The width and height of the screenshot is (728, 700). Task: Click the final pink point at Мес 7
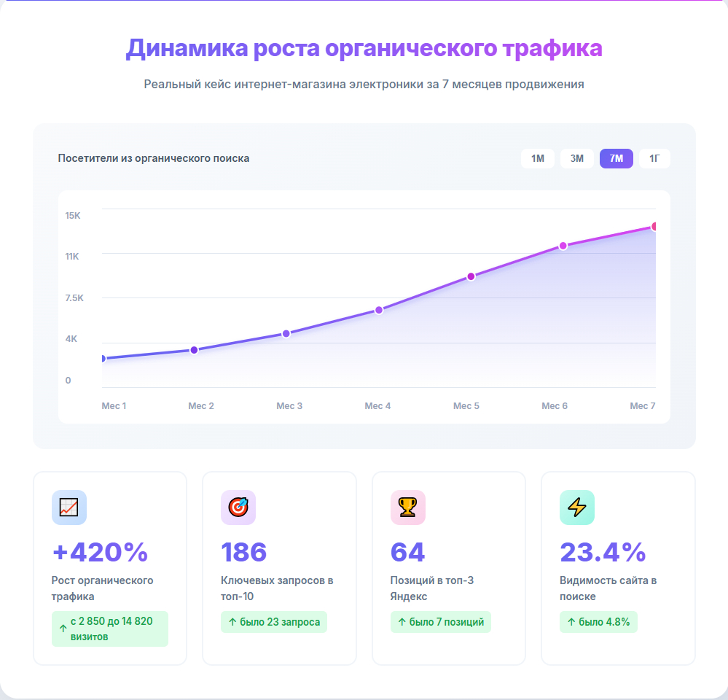[654, 227]
